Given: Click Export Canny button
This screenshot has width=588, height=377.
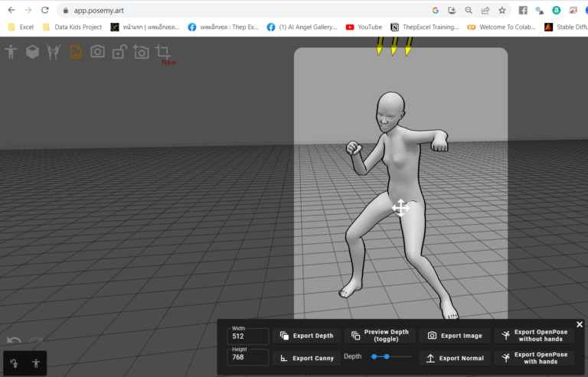Looking at the screenshot, I should (306, 359).
